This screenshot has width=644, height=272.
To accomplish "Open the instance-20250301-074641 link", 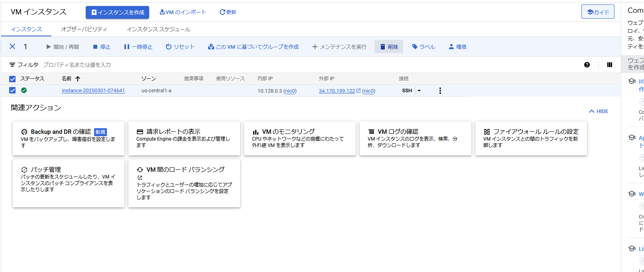I will tap(93, 91).
